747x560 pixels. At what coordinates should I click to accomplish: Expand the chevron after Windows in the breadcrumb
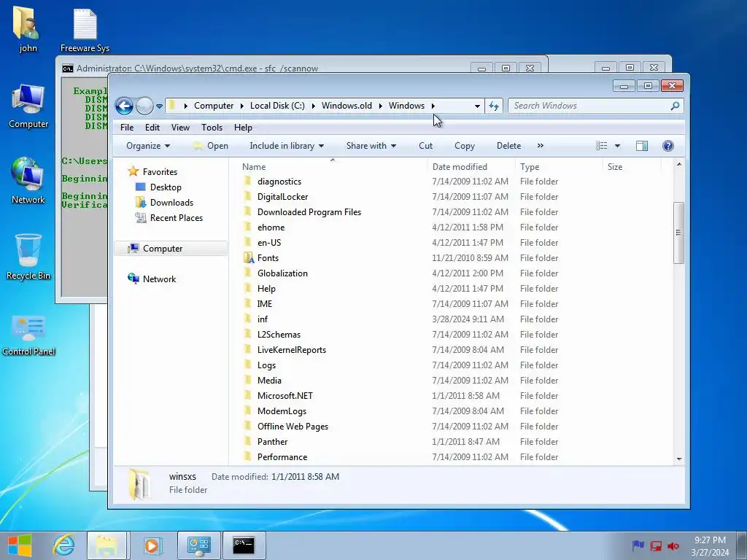(433, 106)
